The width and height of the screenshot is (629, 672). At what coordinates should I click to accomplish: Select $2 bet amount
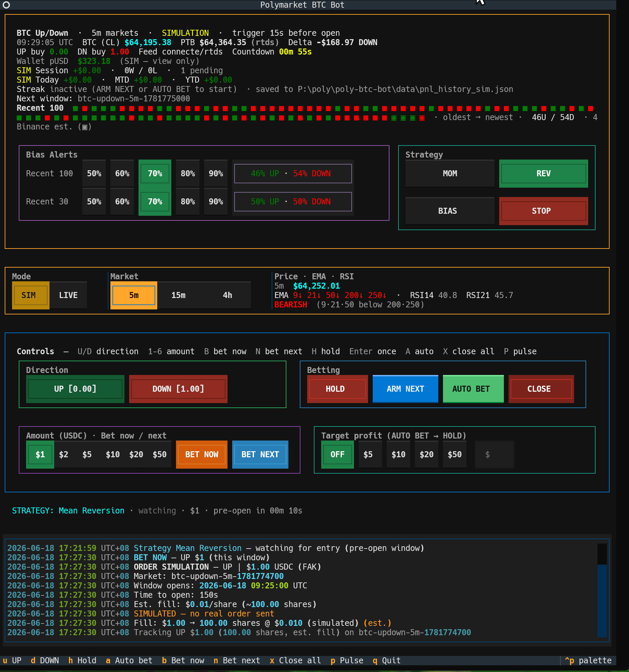click(64, 454)
